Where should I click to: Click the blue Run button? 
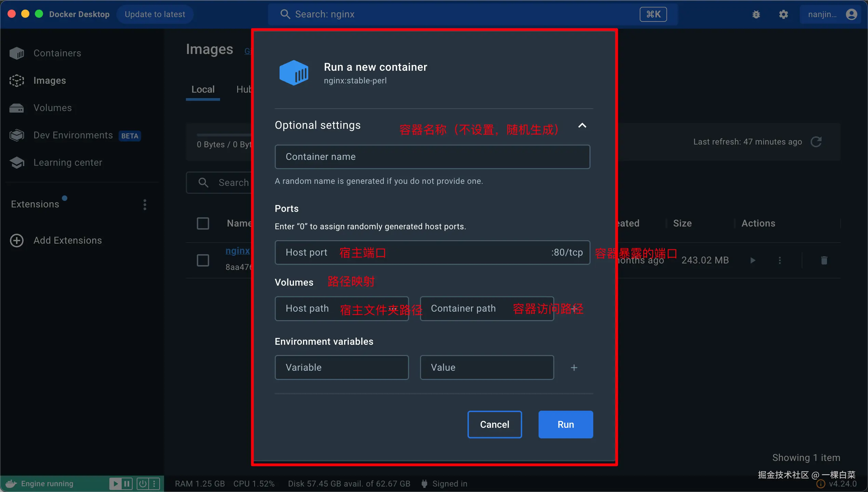click(566, 424)
